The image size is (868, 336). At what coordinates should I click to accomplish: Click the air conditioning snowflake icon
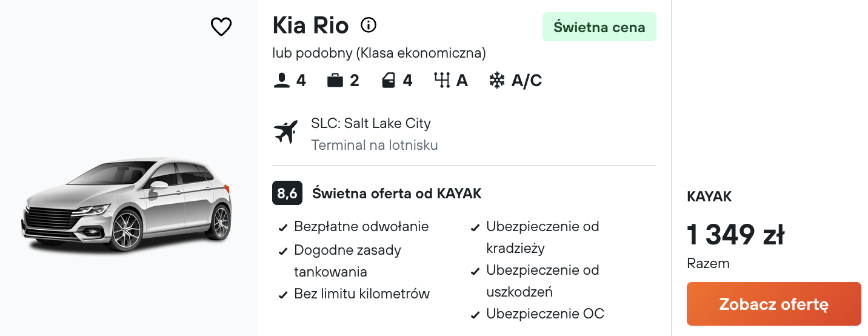(x=497, y=81)
